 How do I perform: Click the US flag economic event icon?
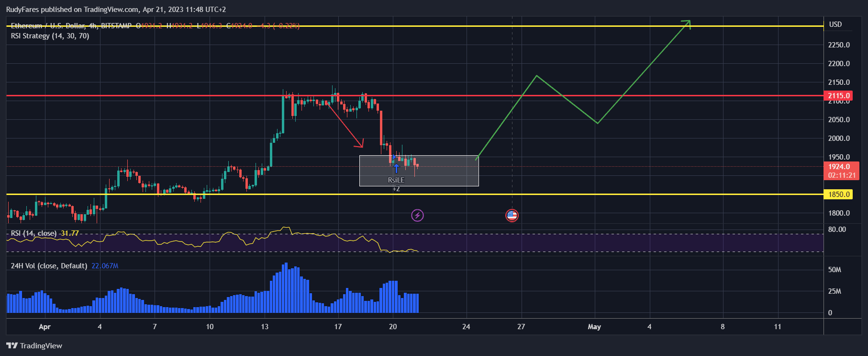pos(512,215)
